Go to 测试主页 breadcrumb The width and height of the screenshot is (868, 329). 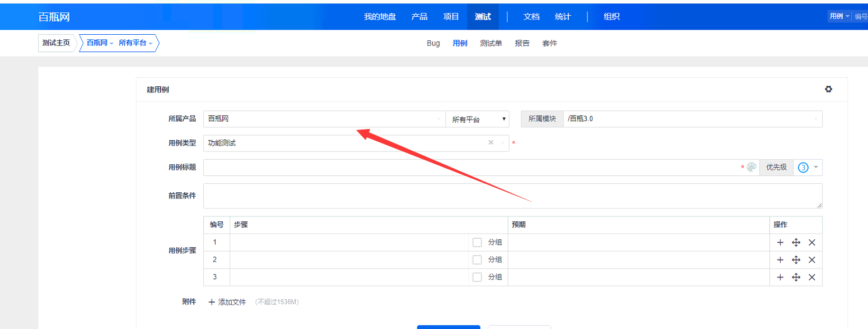(56, 43)
